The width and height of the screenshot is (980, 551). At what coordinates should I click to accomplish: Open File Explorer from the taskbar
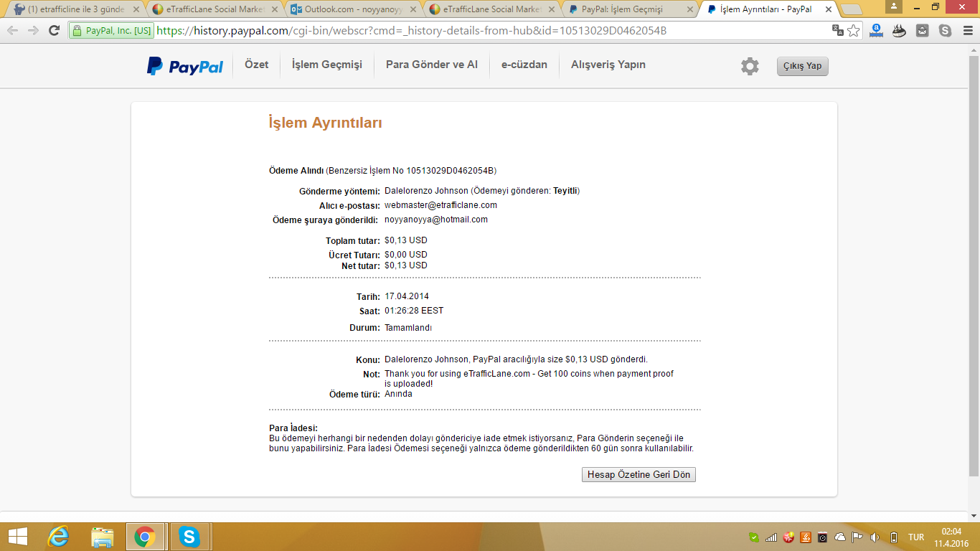[103, 537]
